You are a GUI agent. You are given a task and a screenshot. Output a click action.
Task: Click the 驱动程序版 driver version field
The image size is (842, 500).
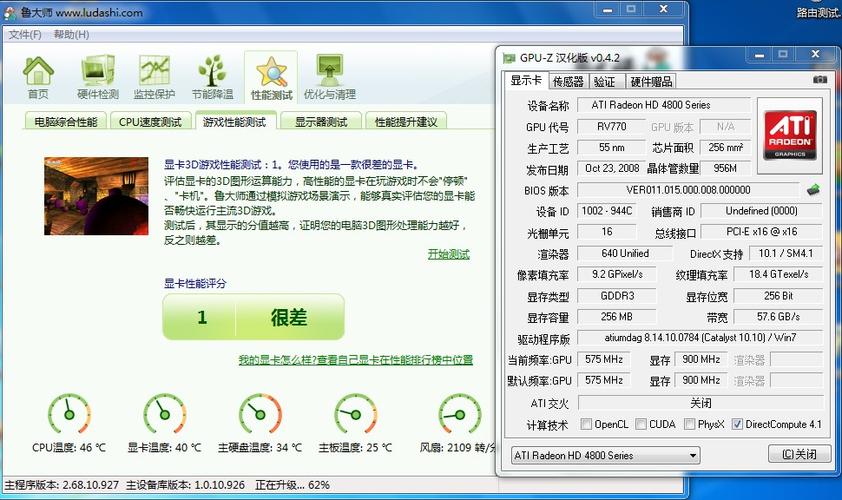700,338
